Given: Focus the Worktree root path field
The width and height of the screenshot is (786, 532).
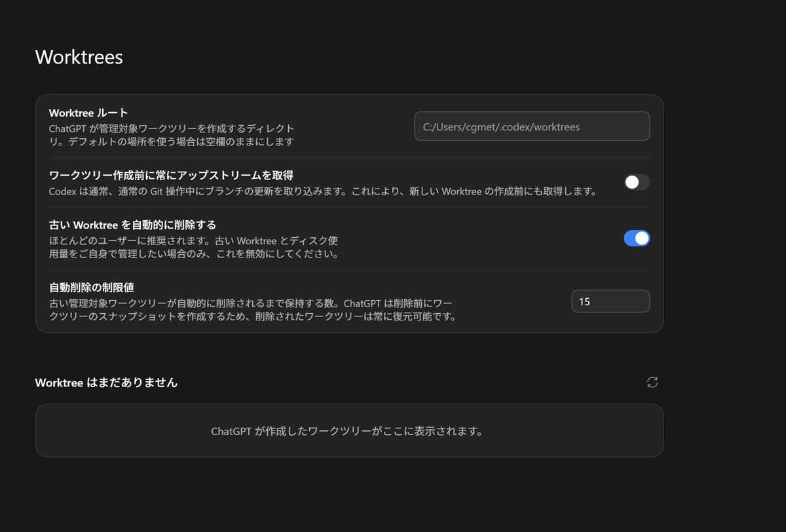Looking at the screenshot, I should (532, 126).
